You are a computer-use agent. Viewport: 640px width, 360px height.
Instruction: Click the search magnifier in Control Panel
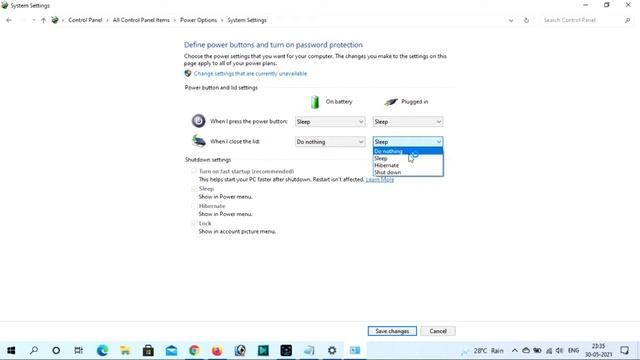coord(628,20)
